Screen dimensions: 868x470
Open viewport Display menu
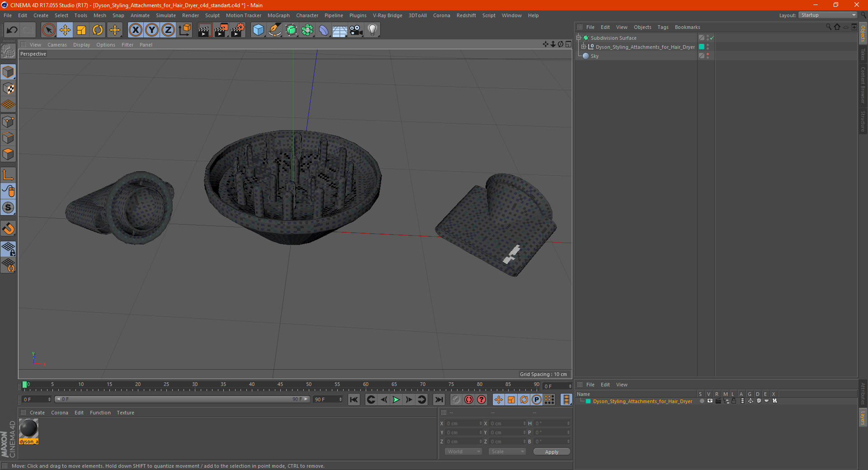click(81, 45)
